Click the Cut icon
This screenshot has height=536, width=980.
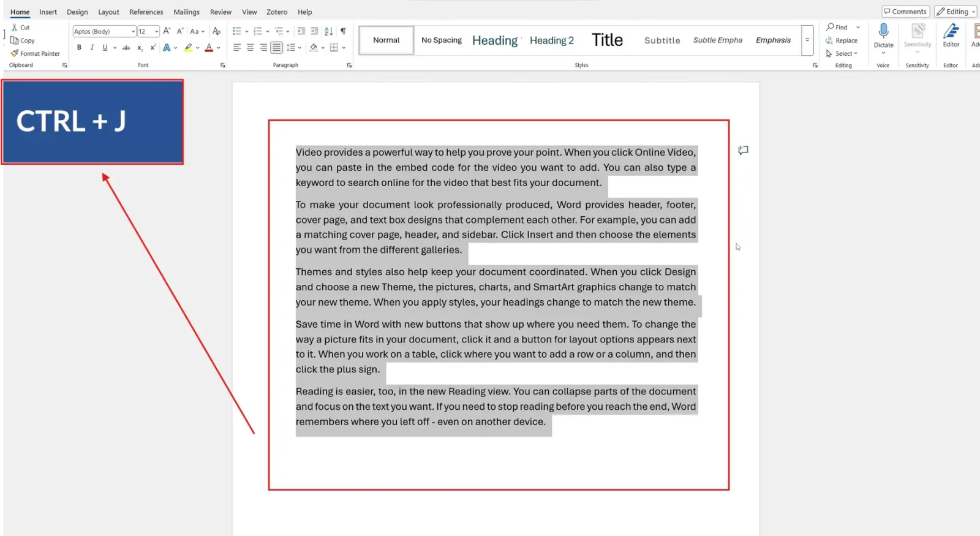click(15, 28)
